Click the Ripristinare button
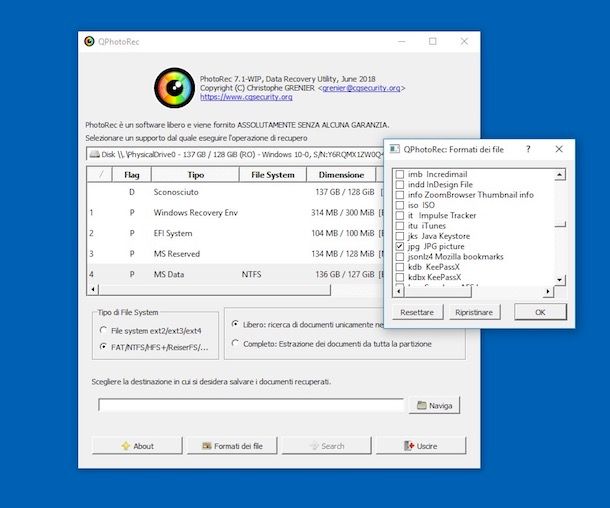The image size is (610, 508). [x=474, y=312]
